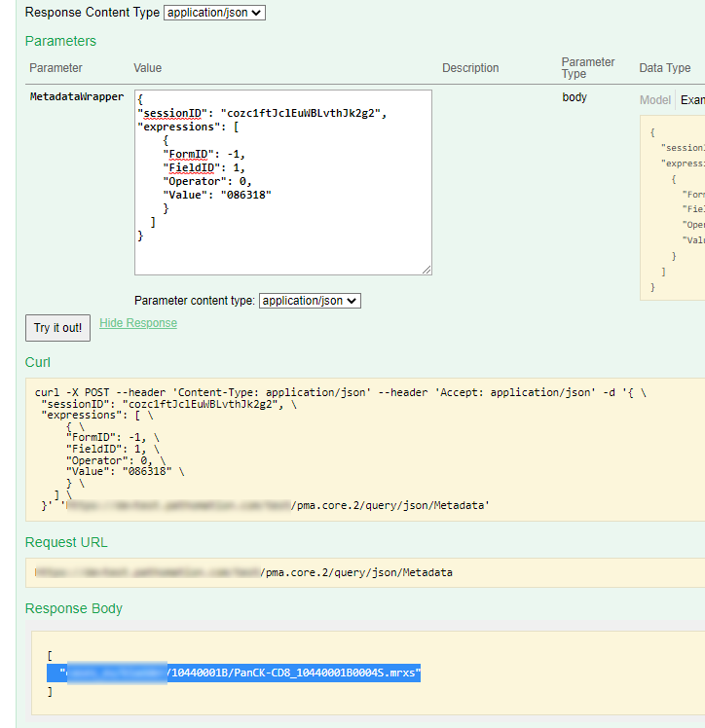Click the Parameters section heading
The width and height of the screenshot is (705, 728).
click(x=60, y=41)
